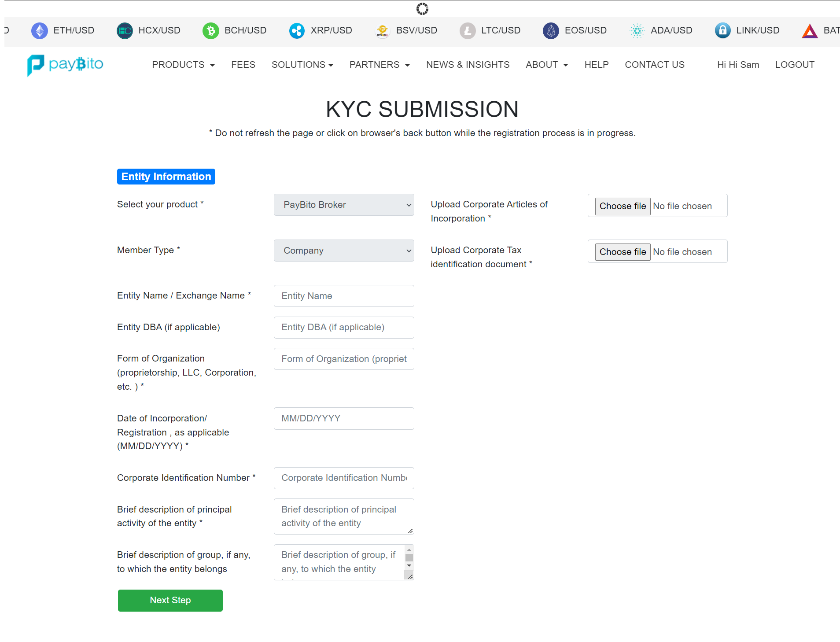
Task: Click the ADA/USD cardano icon
Action: tap(636, 30)
